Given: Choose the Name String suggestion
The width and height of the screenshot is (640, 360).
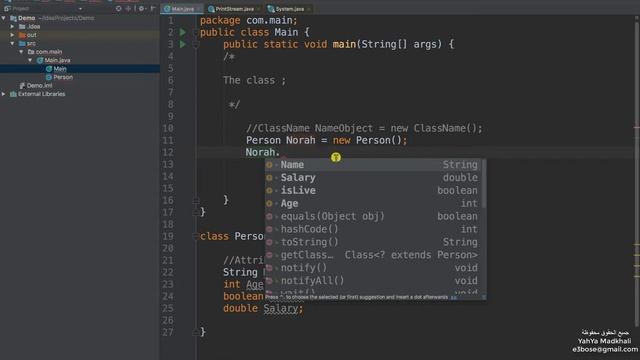Looking at the screenshot, I should (x=373, y=165).
